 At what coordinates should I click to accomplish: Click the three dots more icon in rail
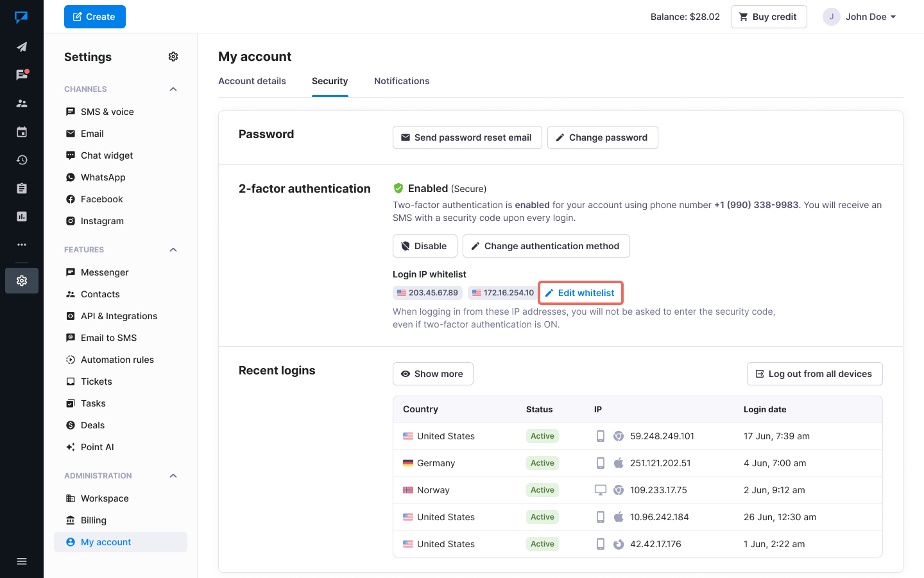click(x=22, y=245)
